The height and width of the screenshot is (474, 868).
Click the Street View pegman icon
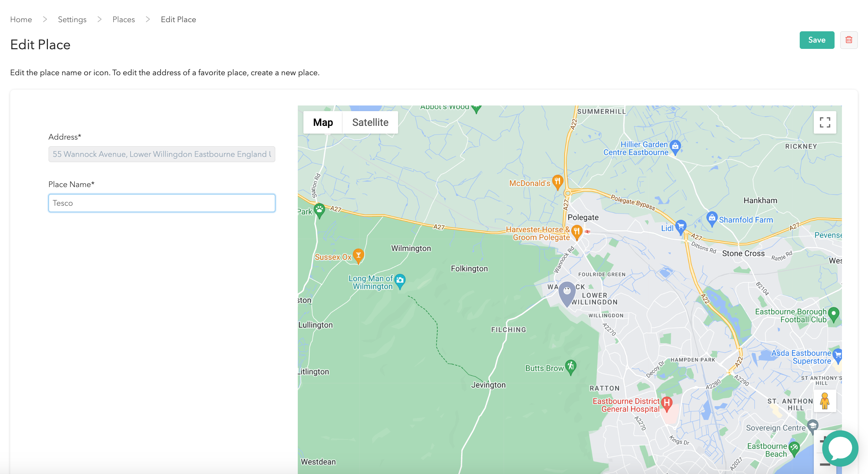824,401
